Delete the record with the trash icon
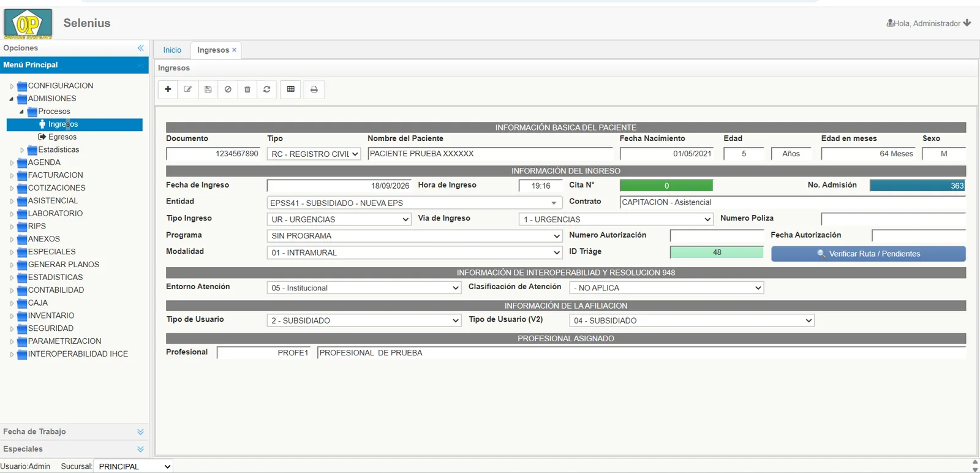Image resolution: width=980 pixels, height=473 pixels. 247,89
